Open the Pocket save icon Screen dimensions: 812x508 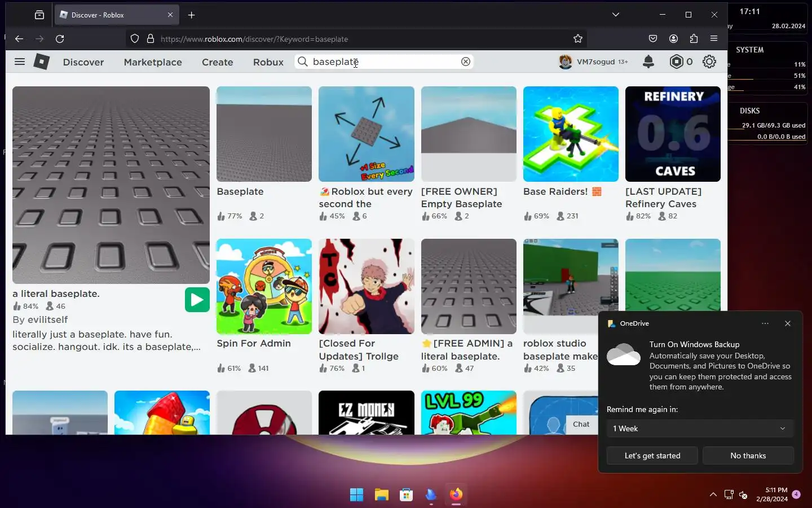pos(653,38)
